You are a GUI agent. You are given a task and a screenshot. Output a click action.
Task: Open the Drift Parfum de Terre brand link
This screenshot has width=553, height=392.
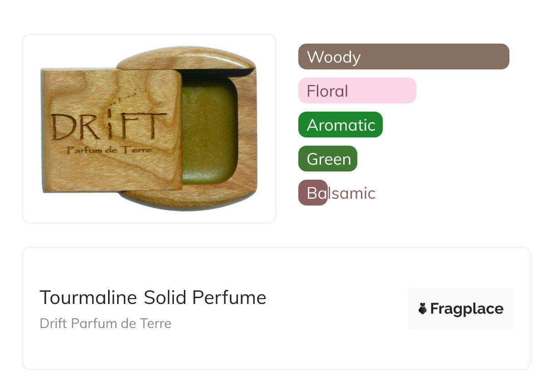tap(105, 323)
